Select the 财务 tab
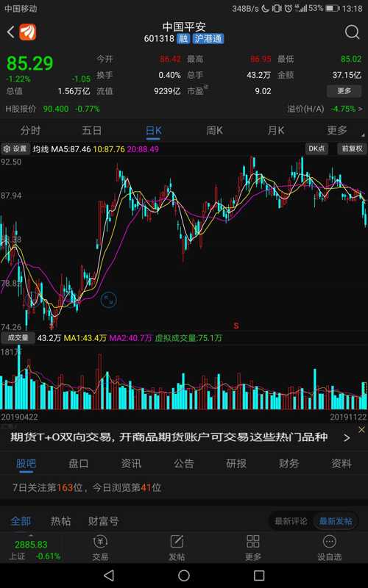368x588 pixels. tap(289, 464)
